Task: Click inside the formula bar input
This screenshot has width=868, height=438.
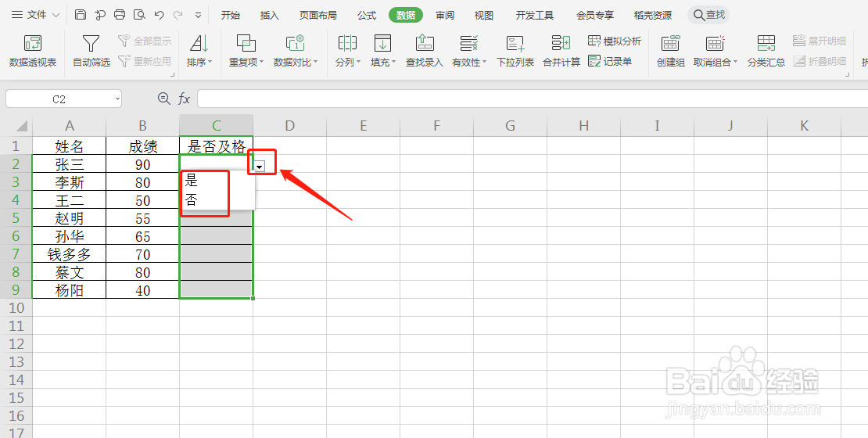Action: coord(533,99)
